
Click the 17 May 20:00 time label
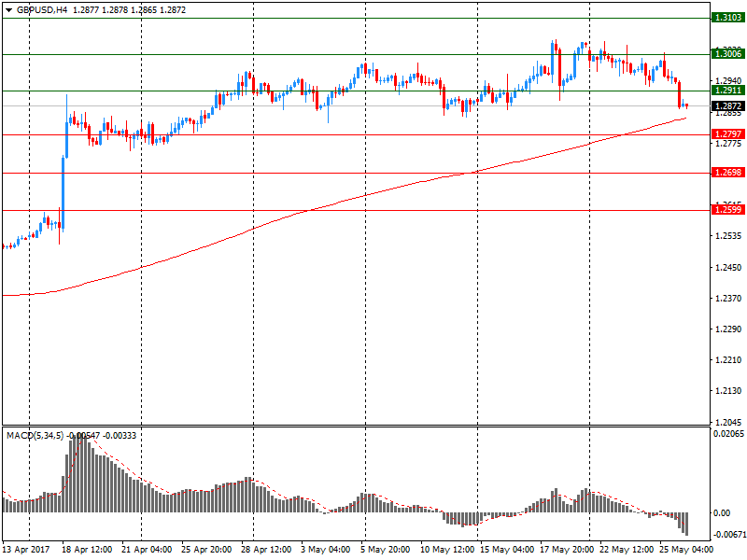pos(567,549)
